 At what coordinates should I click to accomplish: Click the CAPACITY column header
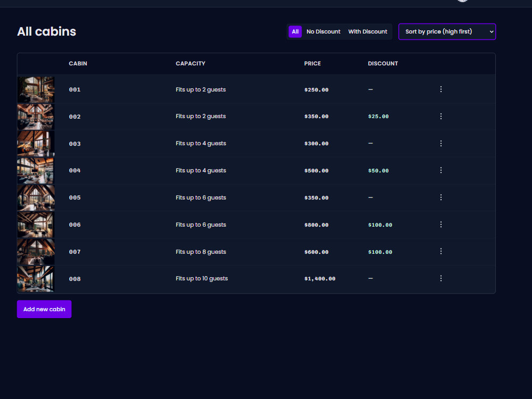click(190, 63)
